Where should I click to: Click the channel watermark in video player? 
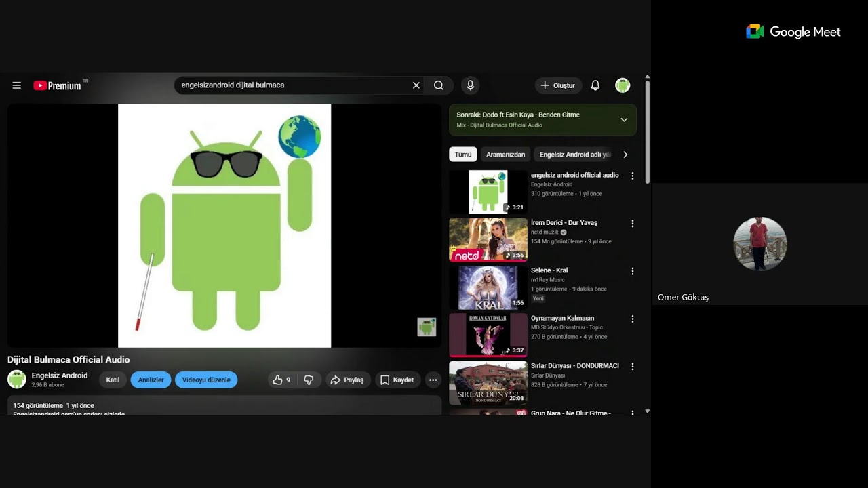click(427, 327)
